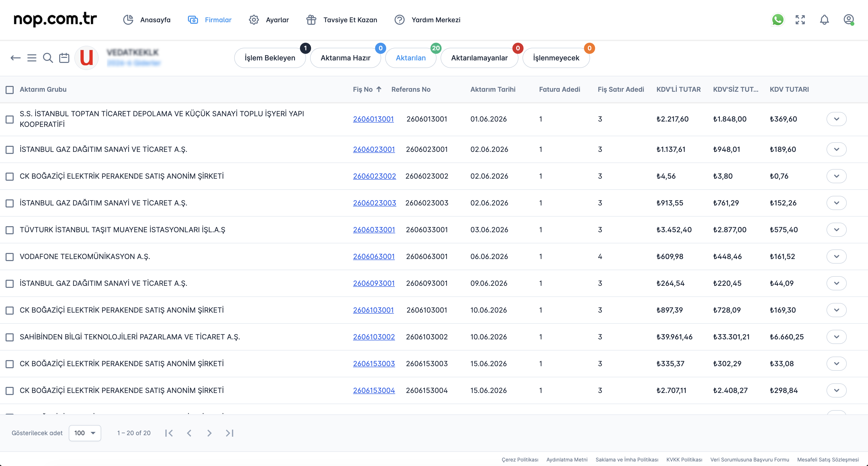Open Fiş No link 2606103002

[x=374, y=337]
